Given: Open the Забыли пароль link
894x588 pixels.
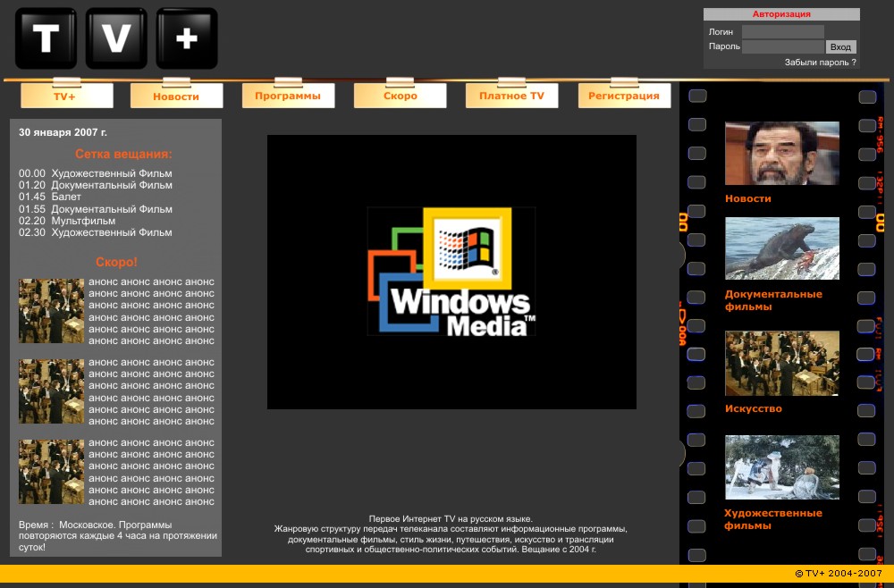Looking at the screenshot, I should coord(820,62).
